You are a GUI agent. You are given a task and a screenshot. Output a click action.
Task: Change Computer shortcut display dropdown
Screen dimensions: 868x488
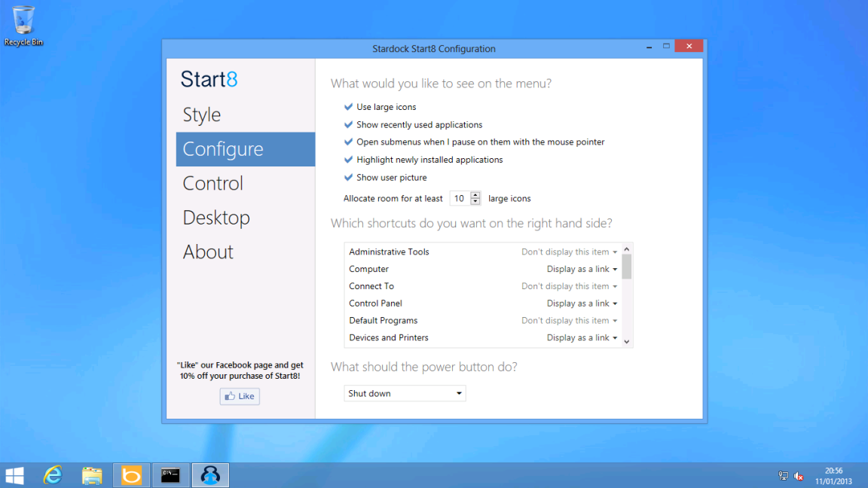580,269
